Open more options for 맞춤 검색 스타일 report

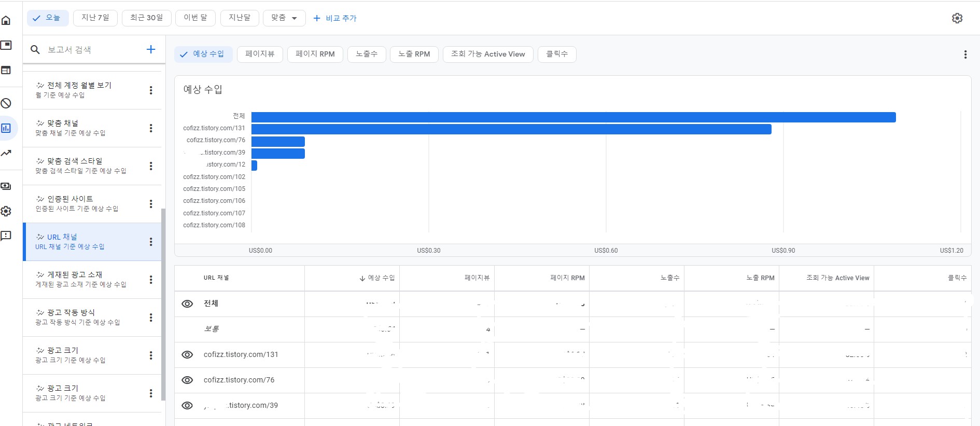(x=151, y=166)
